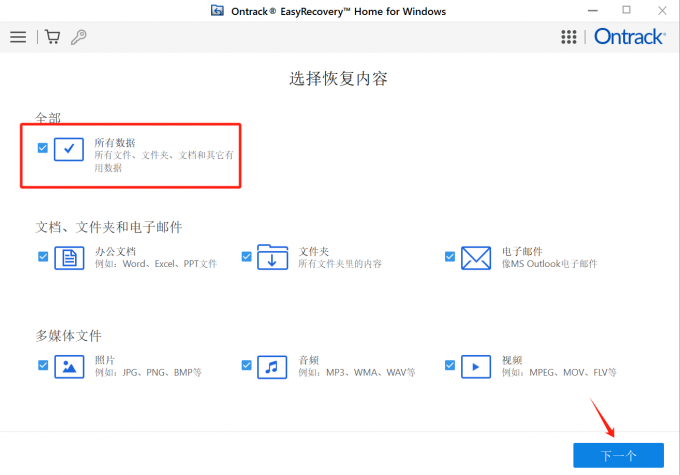Image resolution: width=680 pixels, height=475 pixels.
Task: Click the shopping cart icon
Action: (x=52, y=37)
